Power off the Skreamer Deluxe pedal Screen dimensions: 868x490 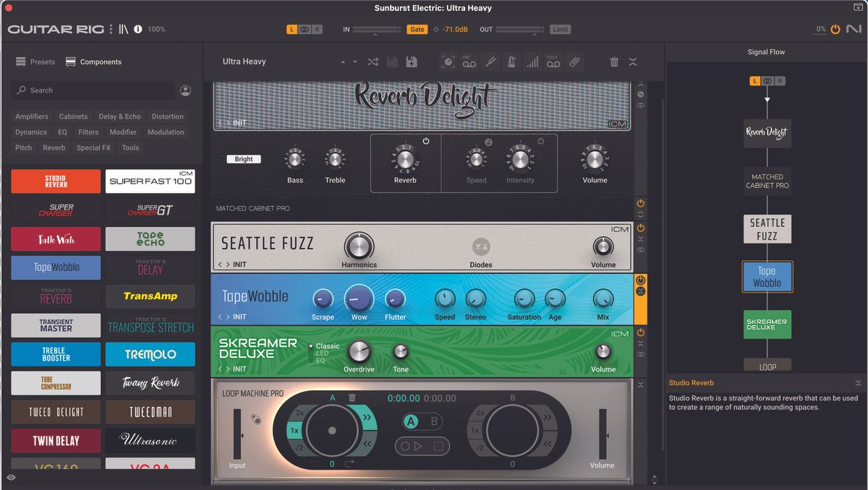[x=641, y=333]
